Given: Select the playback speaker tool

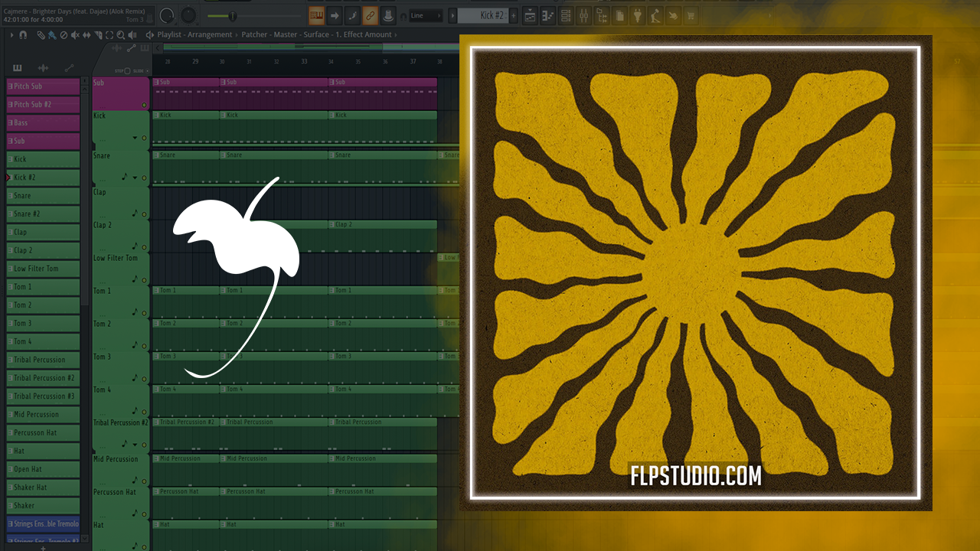Looking at the screenshot, I should (x=132, y=34).
